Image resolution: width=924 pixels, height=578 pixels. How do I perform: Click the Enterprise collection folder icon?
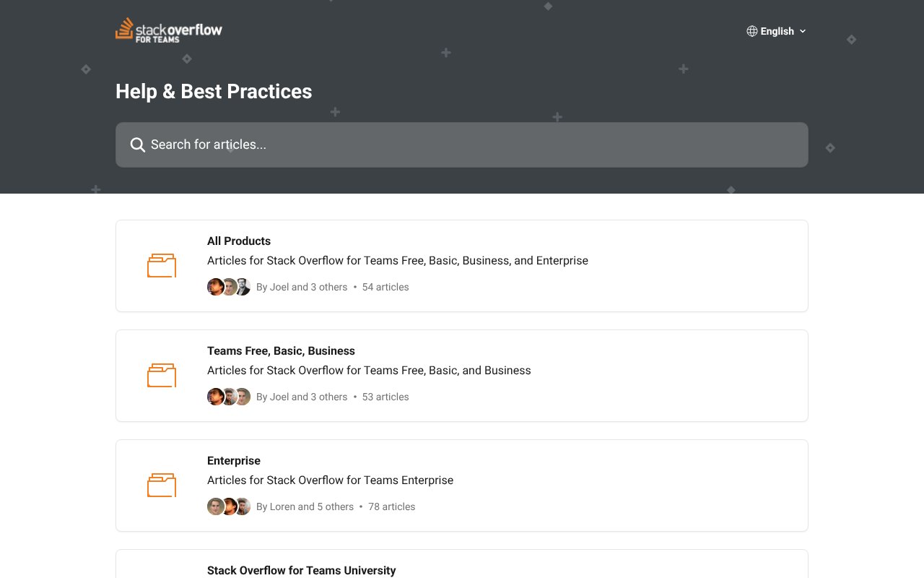(x=162, y=486)
